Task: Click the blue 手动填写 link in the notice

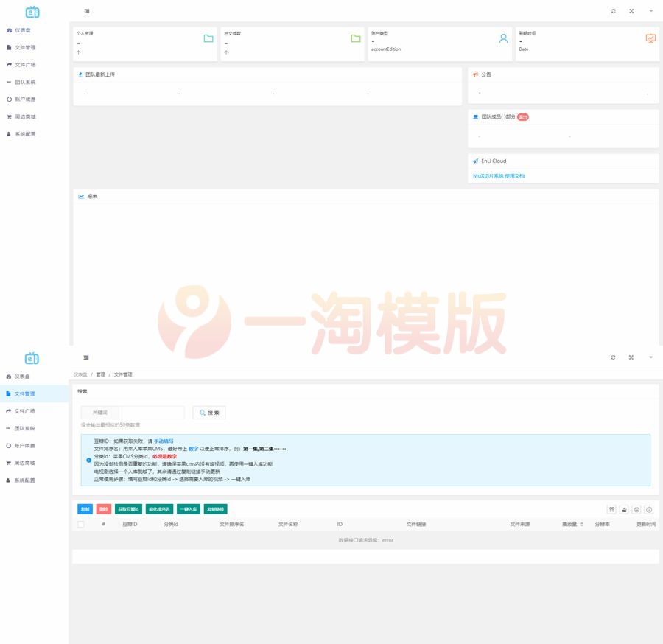Action: [164, 441]
